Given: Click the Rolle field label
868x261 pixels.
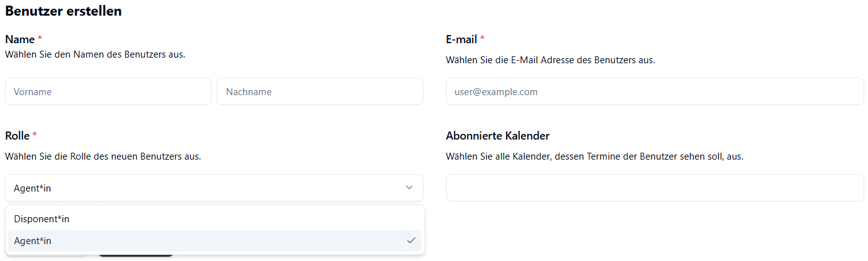Looking at the screenshot, I should [x=17, y=136].
